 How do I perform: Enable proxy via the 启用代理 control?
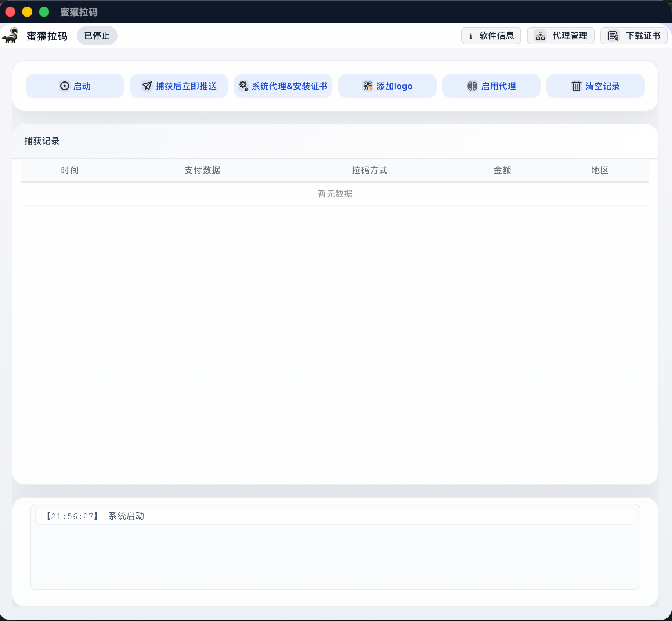[491, 86]
